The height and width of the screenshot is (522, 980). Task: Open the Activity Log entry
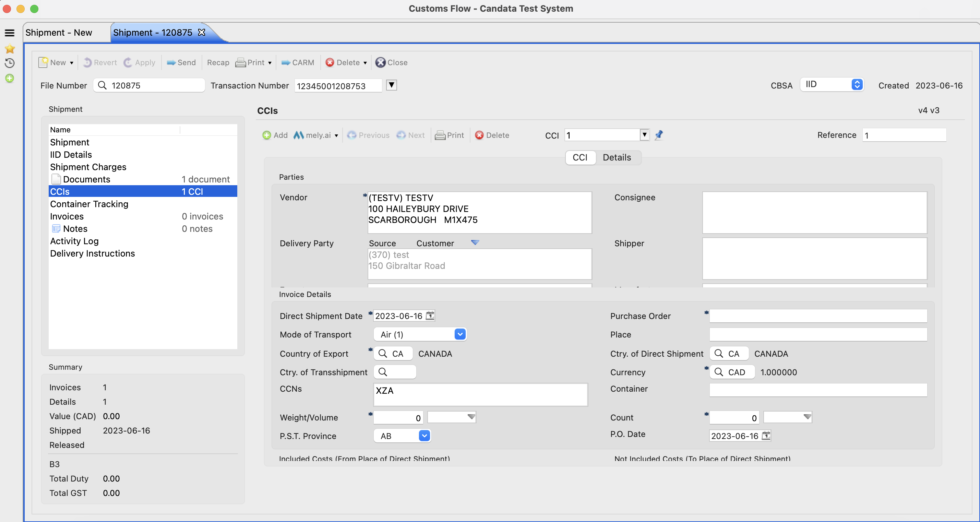tap(143, 241)
